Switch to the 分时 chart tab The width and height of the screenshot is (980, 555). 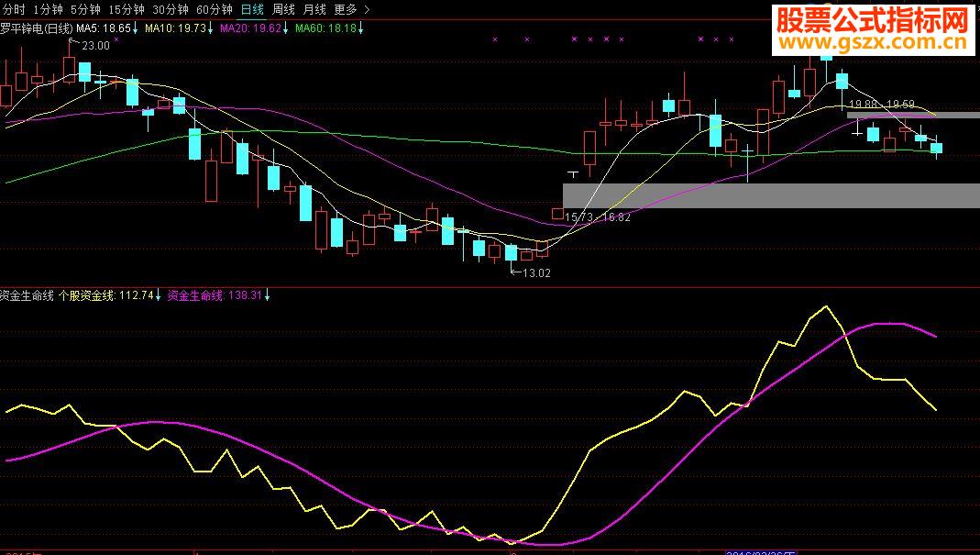[14, 9]
